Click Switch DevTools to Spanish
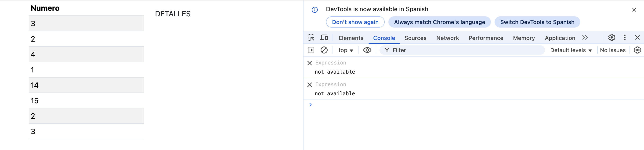This screenshot has height=150, width=644. pyautogui.click(x=537, y=22)
